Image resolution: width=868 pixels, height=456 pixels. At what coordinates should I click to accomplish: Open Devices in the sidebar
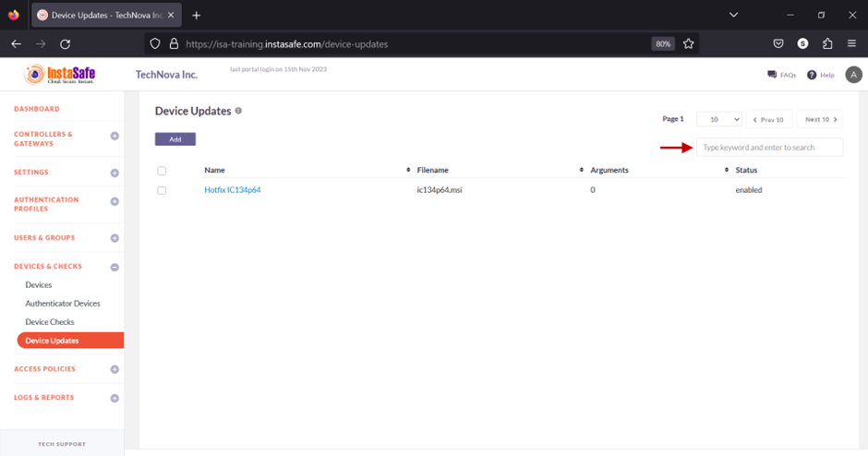38,285
